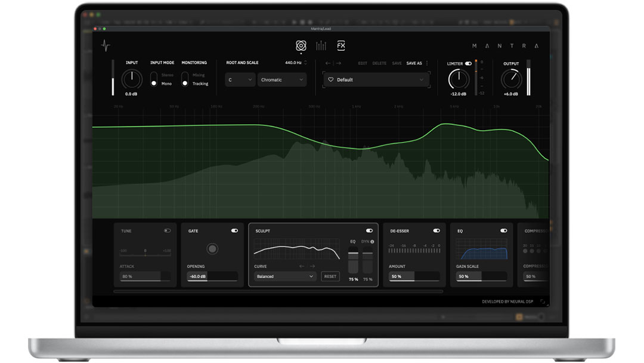The width and height of the screenshot is (644, 363).
Task: Click the Compressor 50 % slider
Action: pos(536,276)
